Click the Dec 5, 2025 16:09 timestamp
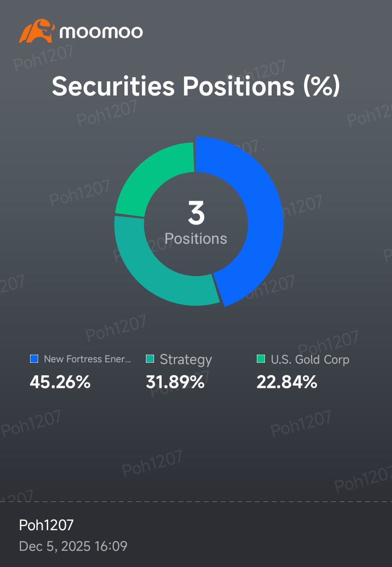Screen dimensions: 392x567 (x=73, y=546)
